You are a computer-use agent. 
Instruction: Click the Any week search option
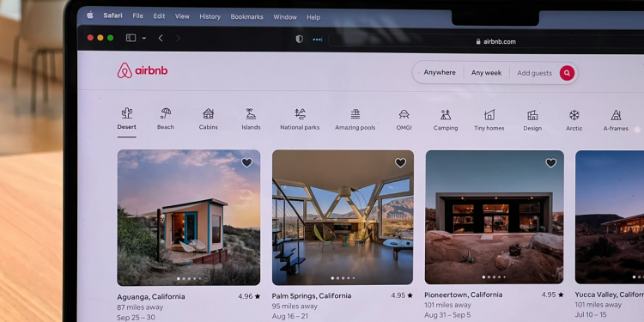pos(486,73)
